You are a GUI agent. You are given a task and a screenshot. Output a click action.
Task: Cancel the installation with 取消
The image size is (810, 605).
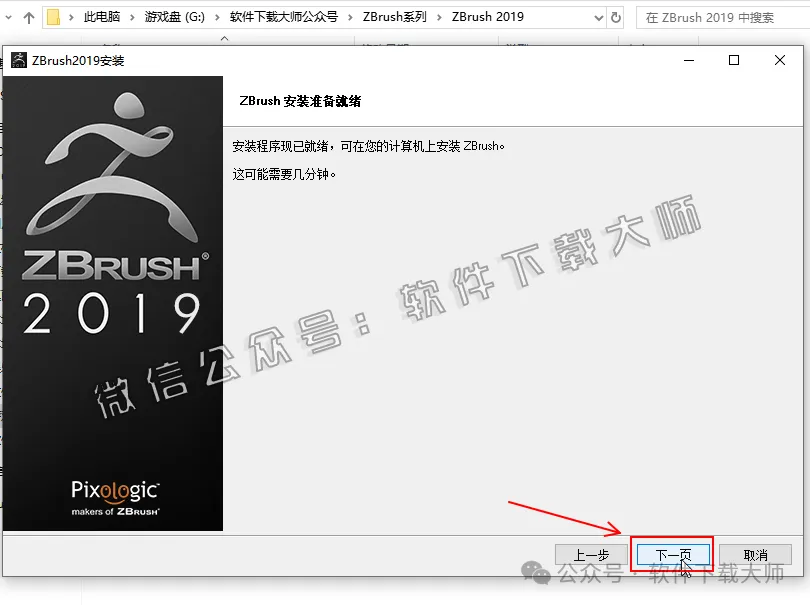click(x=756, y=554)
